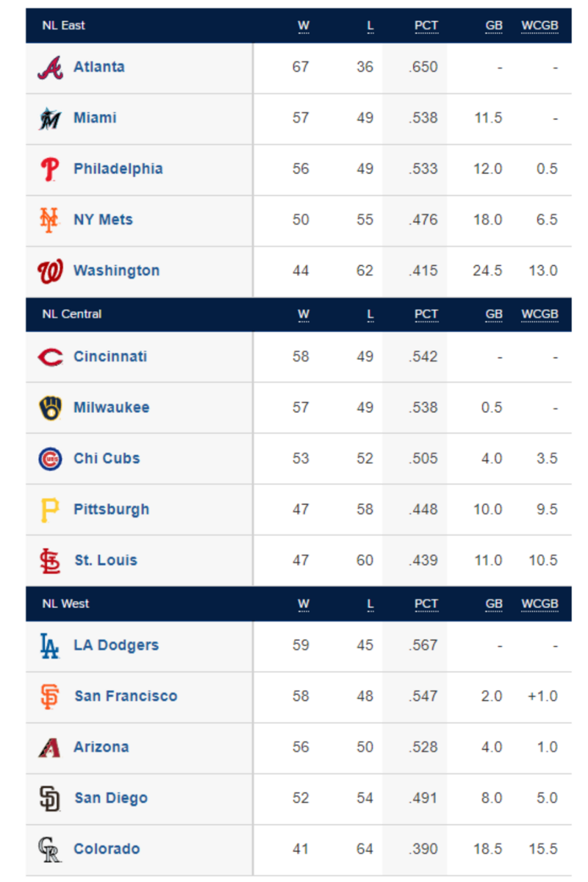Click the NY Mets logo icon
The image size is (588, 882).
coord(50,220)
